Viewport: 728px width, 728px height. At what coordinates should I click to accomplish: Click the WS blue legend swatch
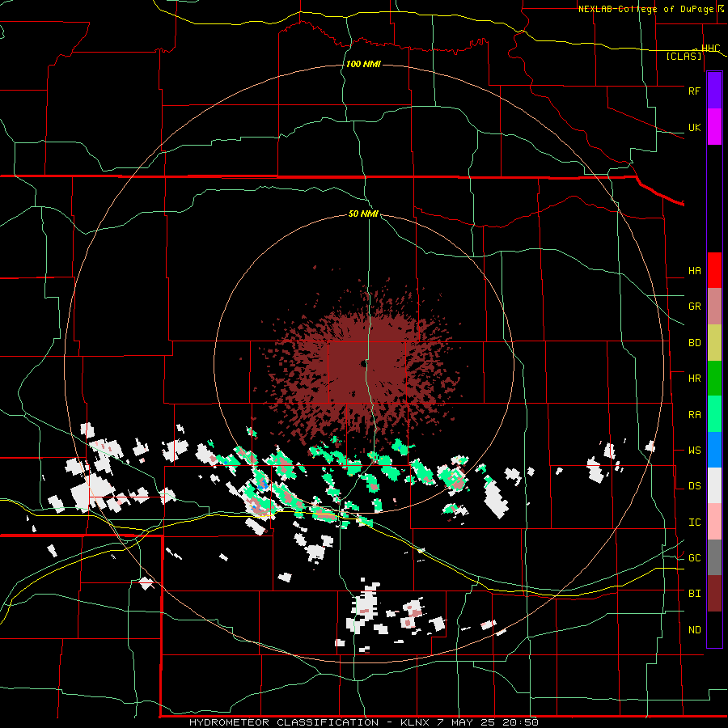pos(714,450)
